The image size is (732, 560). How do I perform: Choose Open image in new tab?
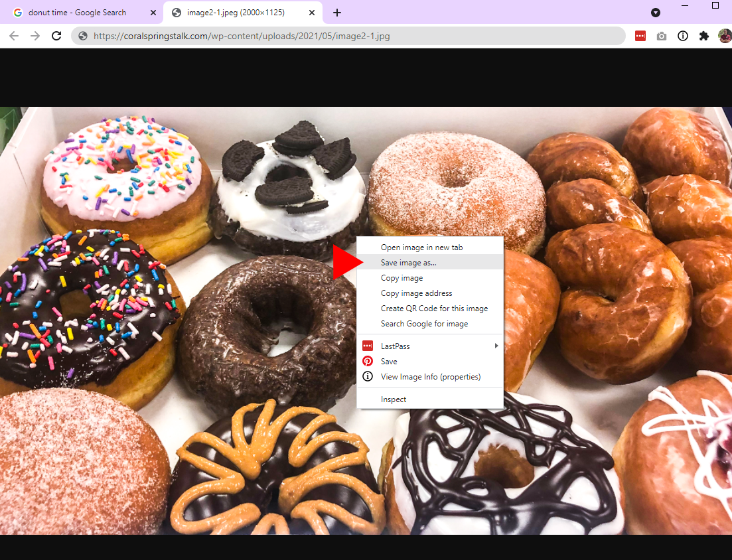[x=430, y=247]
